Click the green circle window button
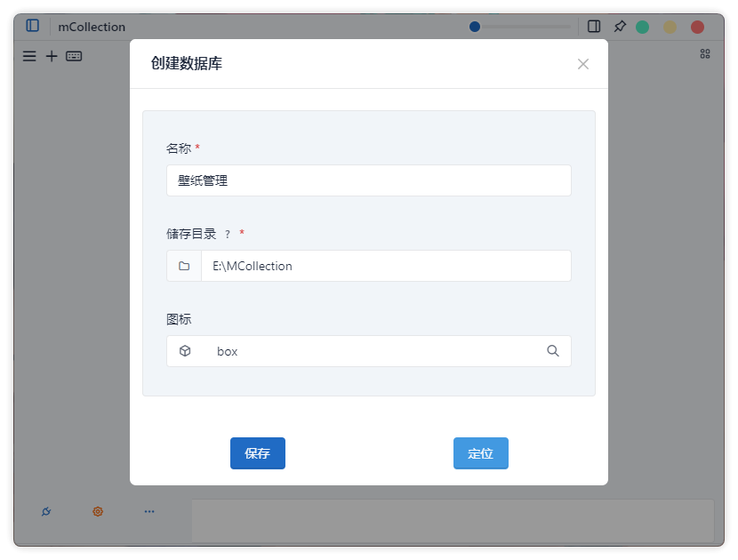 (x=642, y=28)
